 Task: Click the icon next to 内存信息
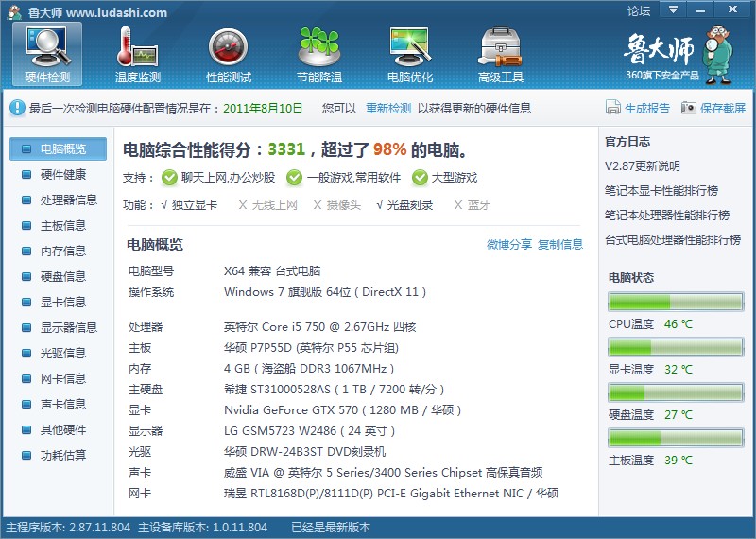coord(26,251)
